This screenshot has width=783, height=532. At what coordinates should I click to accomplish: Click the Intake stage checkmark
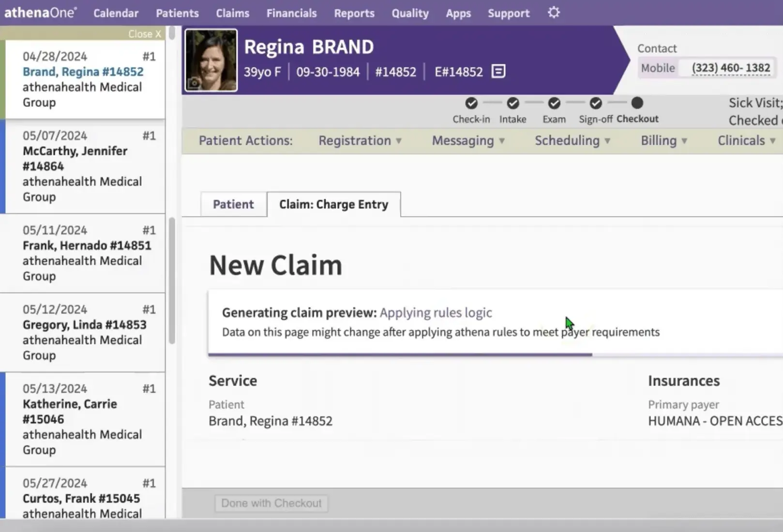(512, 103)
